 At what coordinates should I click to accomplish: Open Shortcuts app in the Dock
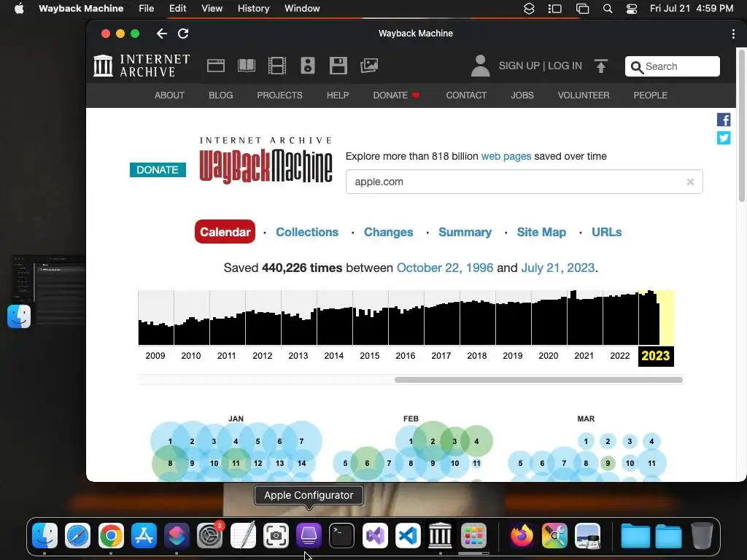pyautogui.click(x=177, y=536)
